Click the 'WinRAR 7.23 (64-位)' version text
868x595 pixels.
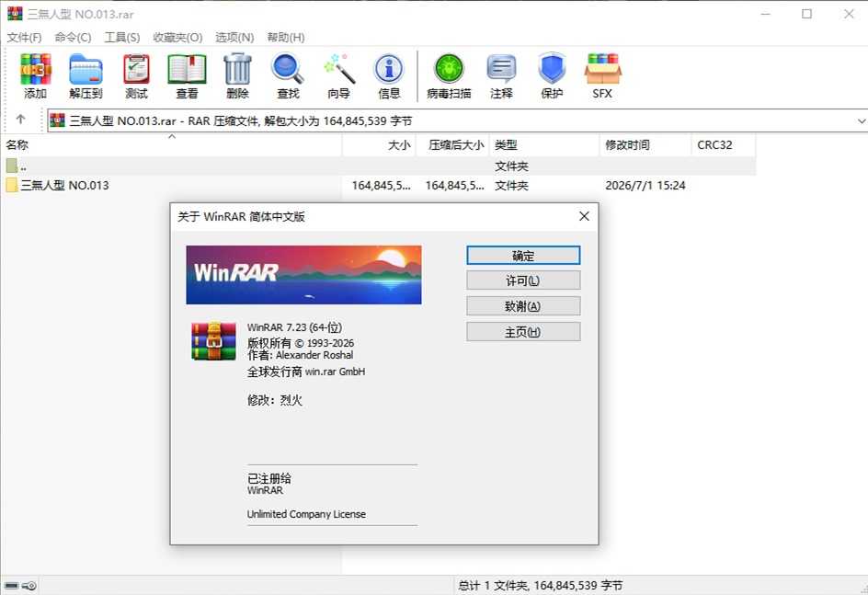coord(294,327)
